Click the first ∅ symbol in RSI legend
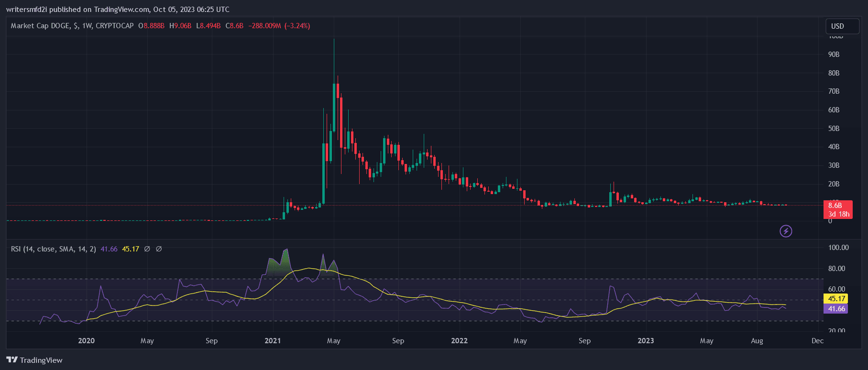Image resolution: width=868 pixels, height=370 pixels. (147, 249)
